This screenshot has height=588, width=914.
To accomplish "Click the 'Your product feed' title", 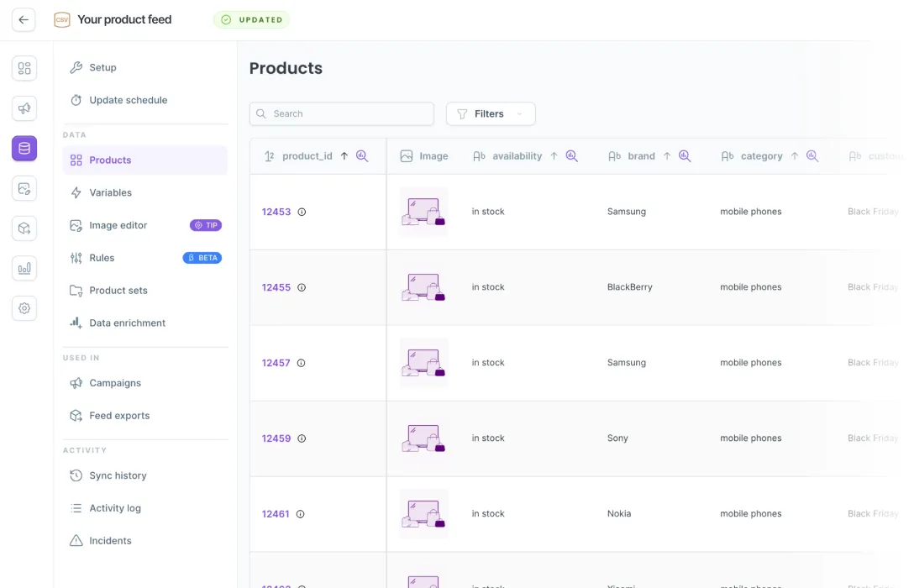I will tap(124, 20).
